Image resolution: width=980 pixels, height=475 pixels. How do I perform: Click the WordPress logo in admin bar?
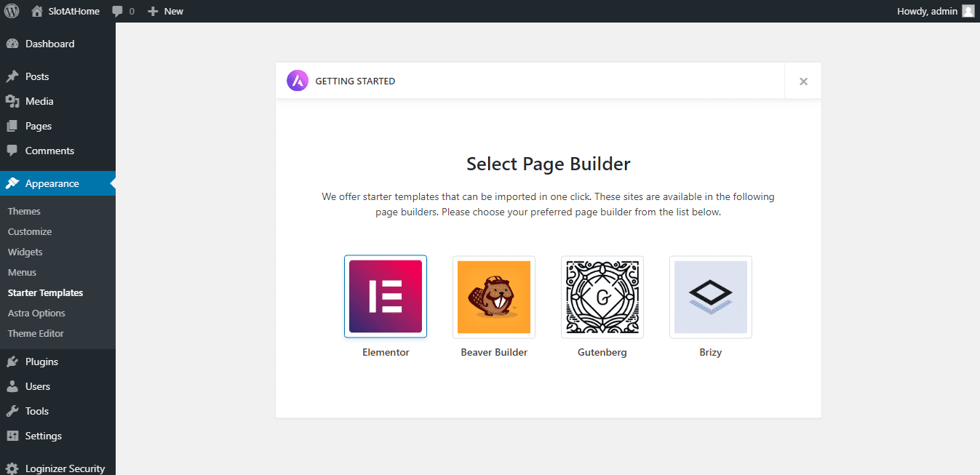pyautogui.click(x=12, y=11)
